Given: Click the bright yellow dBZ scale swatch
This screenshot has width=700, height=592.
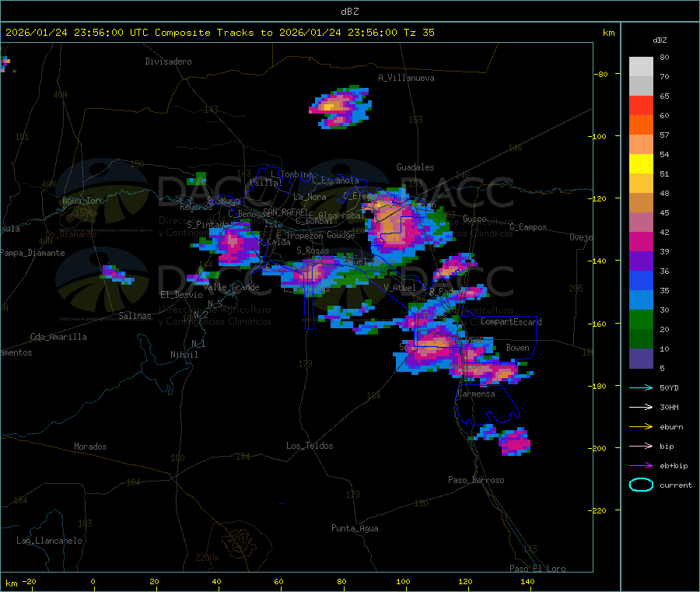Looking at the screenshot, I should (x=641, y=164).
